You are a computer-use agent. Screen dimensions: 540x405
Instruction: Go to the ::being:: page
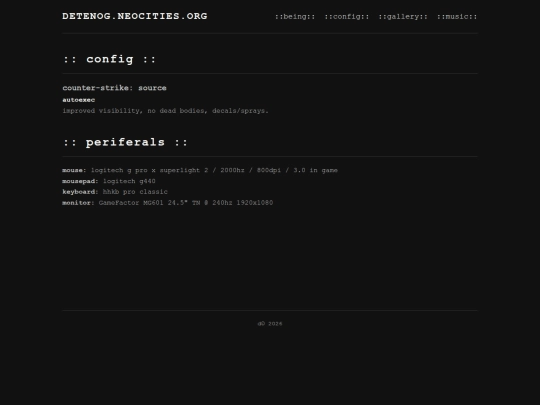click(295, 17)
